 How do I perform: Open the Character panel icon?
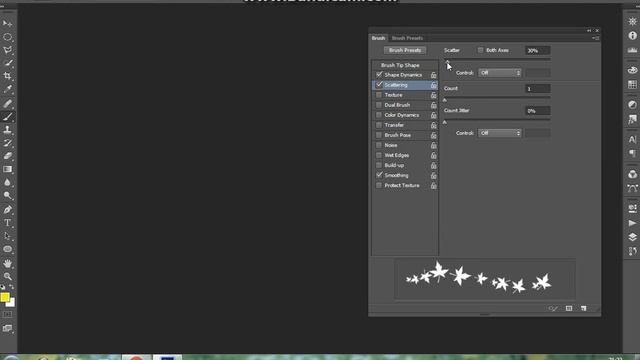click(632, 140)
